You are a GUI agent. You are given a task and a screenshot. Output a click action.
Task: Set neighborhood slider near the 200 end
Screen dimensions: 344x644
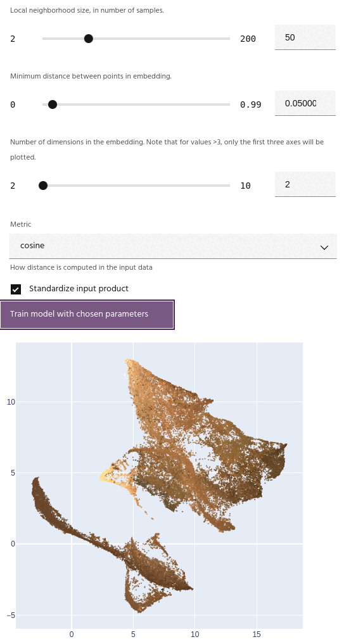point(224,39)
